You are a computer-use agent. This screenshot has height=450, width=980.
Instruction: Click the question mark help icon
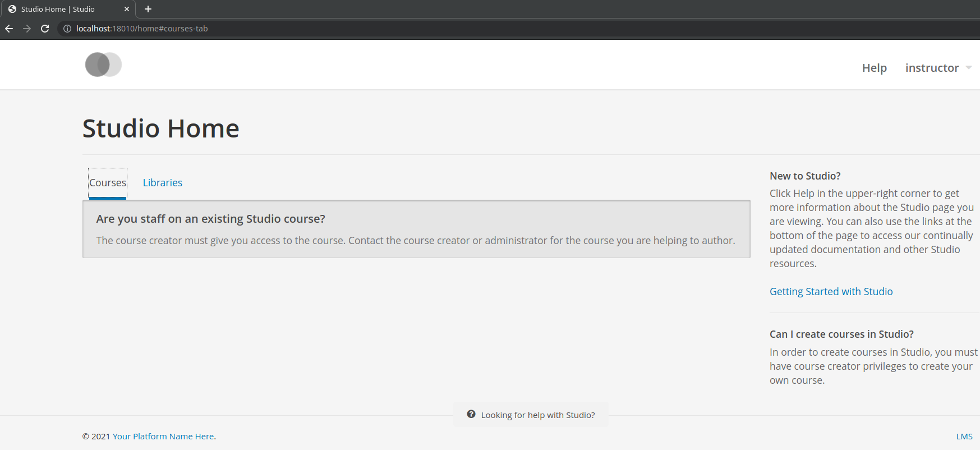(471, 414)
